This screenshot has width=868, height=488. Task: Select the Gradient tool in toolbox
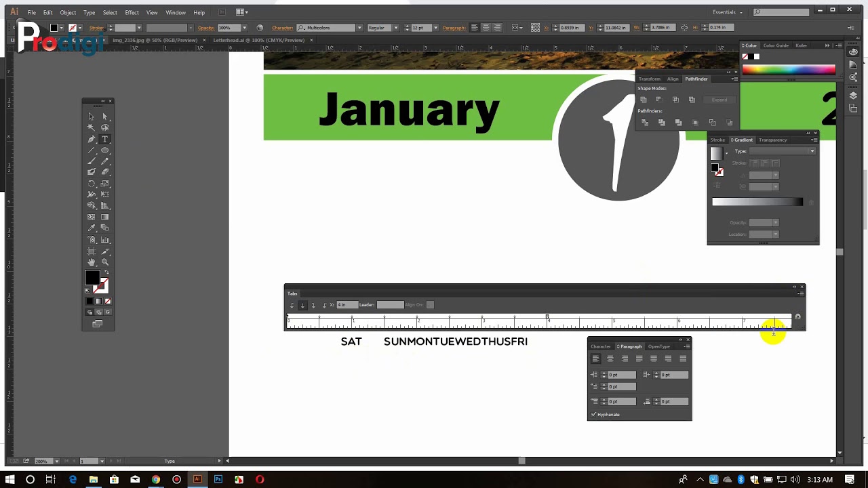tap(105, 217)
